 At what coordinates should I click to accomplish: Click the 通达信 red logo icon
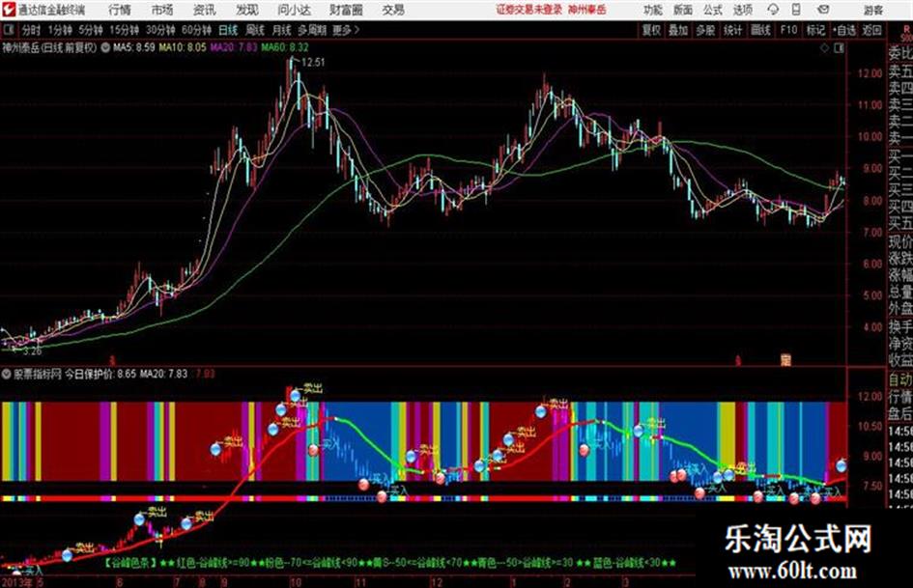(x=9, y=10)
